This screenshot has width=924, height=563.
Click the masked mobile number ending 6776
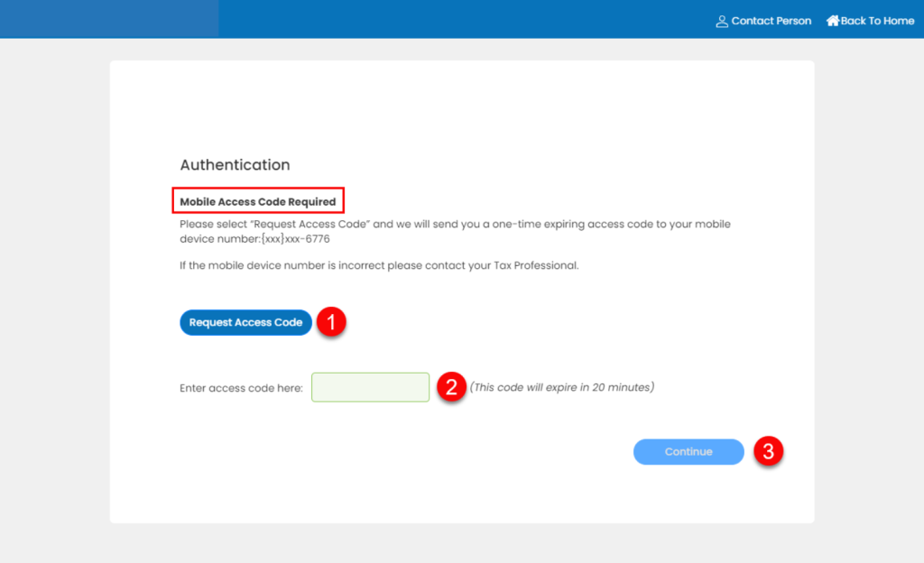(x=295, y=239)
